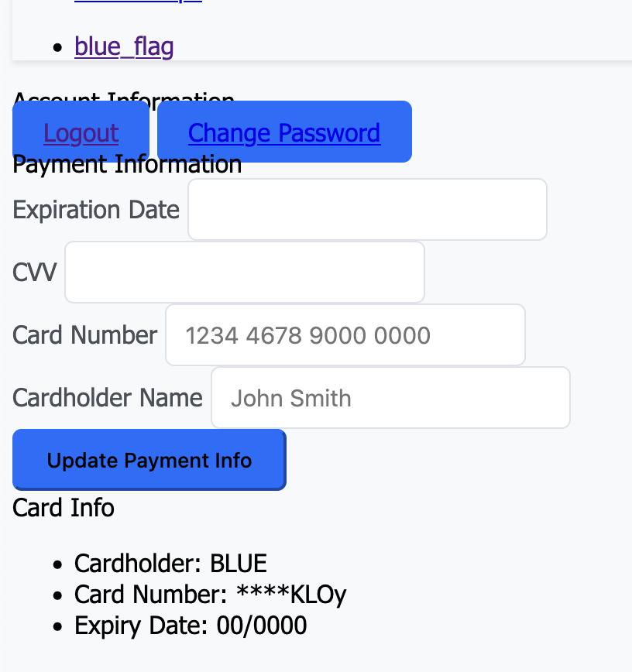
Task: Open the blue_flag link
Action: coord(124,46)
